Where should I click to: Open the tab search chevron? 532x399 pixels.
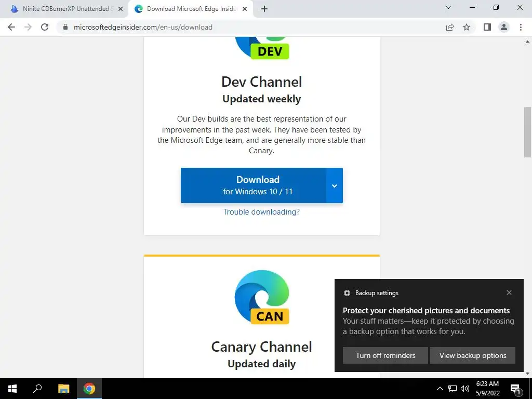point(448,7)
